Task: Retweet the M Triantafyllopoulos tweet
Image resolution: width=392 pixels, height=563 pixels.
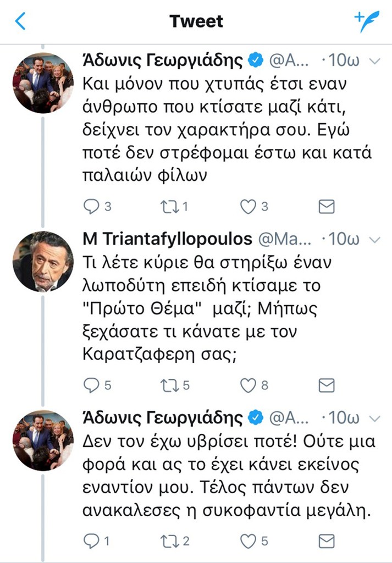Action: [x=166, y=385]
